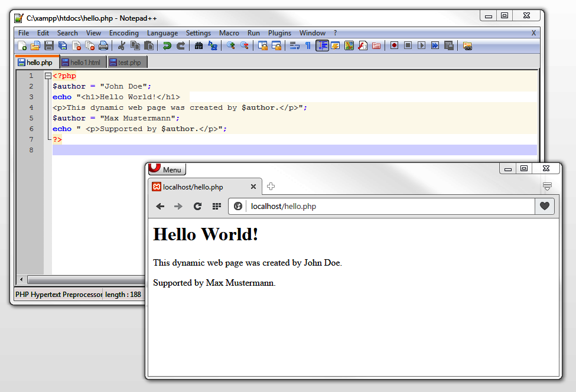Collapse the PHP code fold on line 1
Screen dimensions: 576x392
click(x=48, y=76)
